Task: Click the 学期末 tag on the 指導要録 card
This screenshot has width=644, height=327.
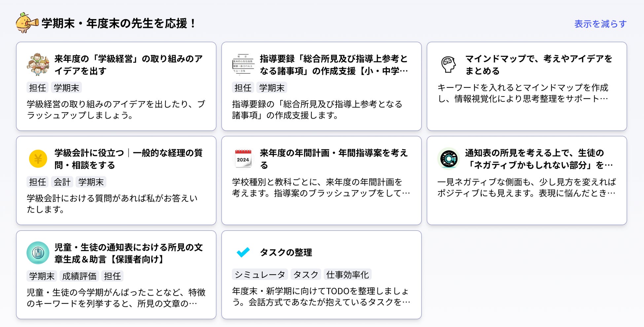Action: point(271,88)
